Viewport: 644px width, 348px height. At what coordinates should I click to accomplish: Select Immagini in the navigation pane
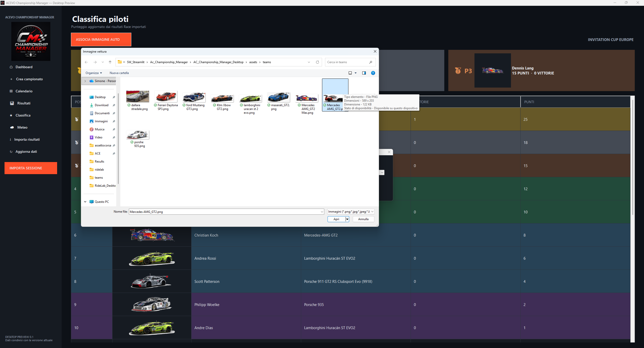[101, 121]
